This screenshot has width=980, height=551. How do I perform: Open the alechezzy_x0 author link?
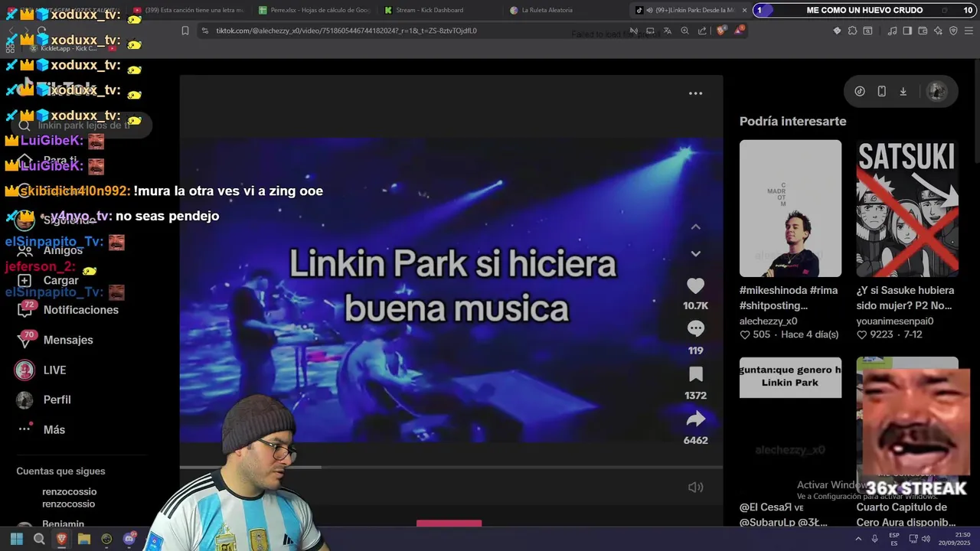tap(769, 321)
